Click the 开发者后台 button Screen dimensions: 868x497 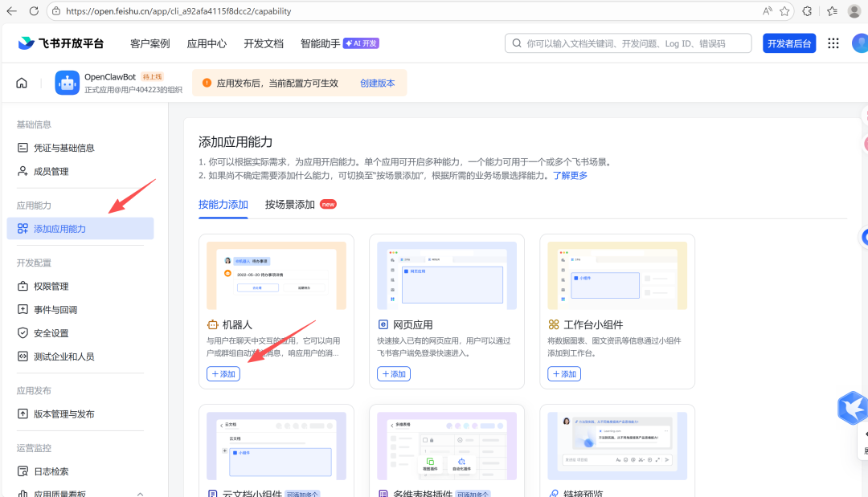tap(788, 43)
